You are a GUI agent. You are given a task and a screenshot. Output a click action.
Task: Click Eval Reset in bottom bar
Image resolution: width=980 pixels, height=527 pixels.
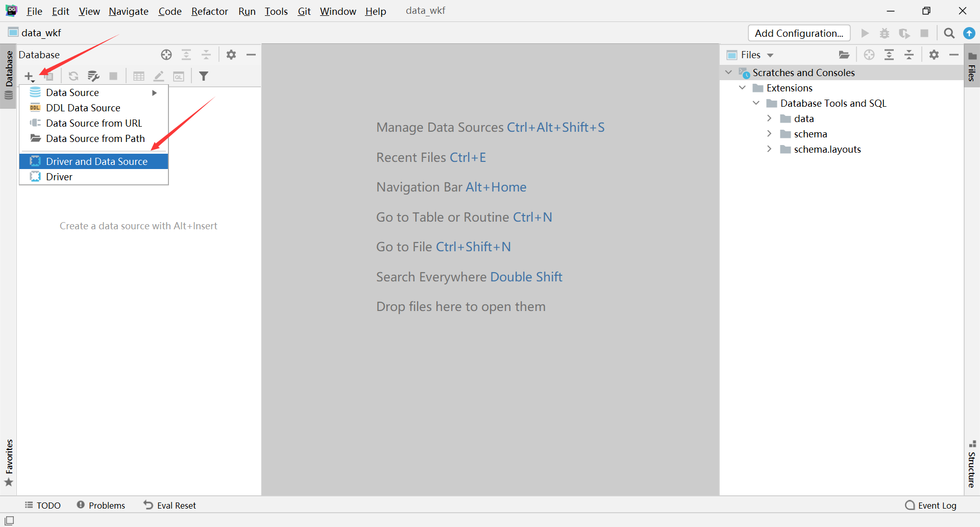(x=170, y=505)
